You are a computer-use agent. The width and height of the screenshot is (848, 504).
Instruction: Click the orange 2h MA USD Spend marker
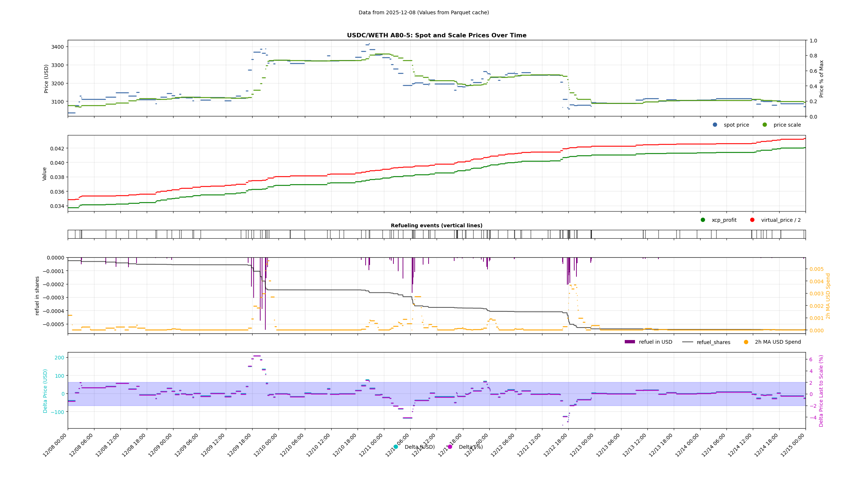[746, 342]
